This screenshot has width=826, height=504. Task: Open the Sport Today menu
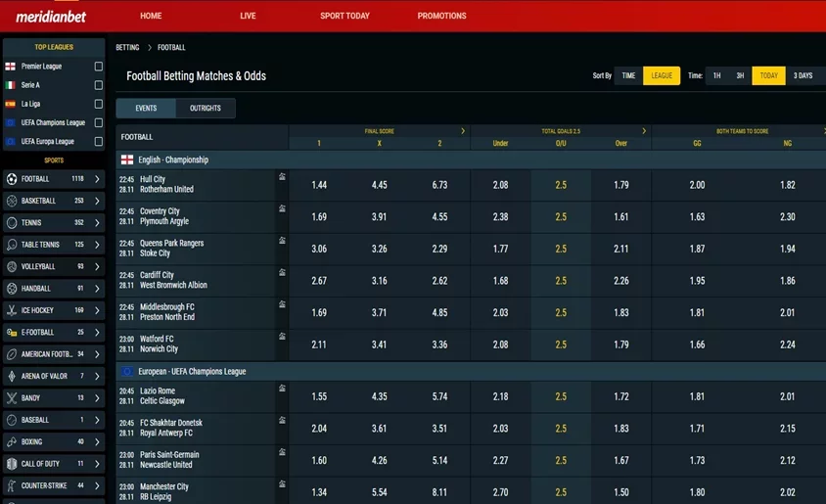pos(344,16)
